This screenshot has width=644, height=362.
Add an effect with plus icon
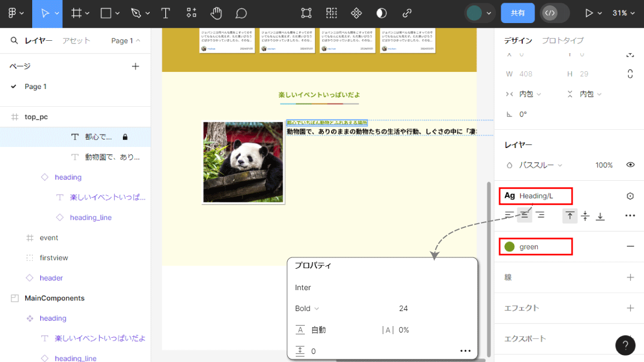point(630,308)
